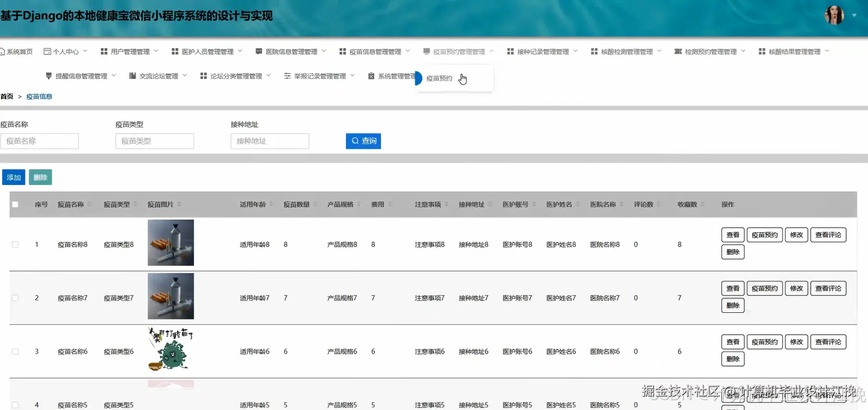Viewport: 868px width, 410px height.
Task: Click 疫苗预约 button for row 疫苗名称6
Action: tap(765, 342)
